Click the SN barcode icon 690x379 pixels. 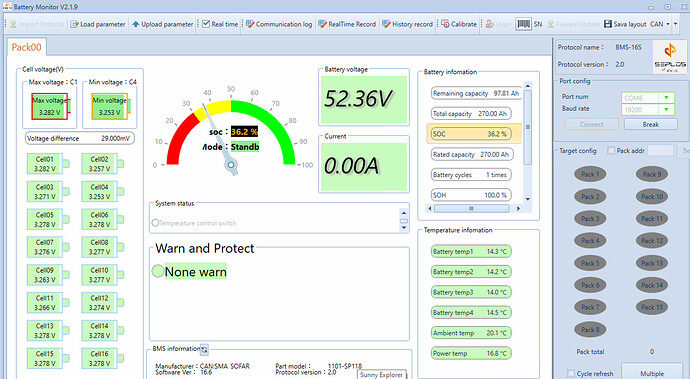click(x=524, y=24)
